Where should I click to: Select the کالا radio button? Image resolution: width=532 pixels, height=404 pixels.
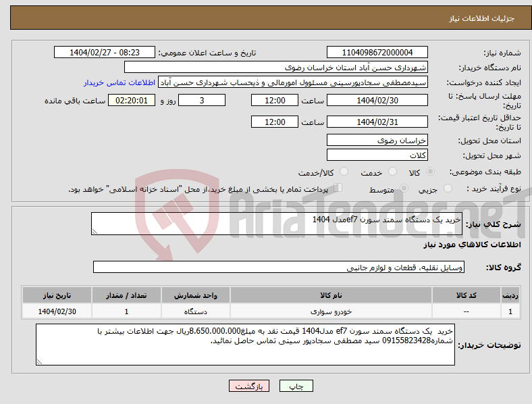430,172
